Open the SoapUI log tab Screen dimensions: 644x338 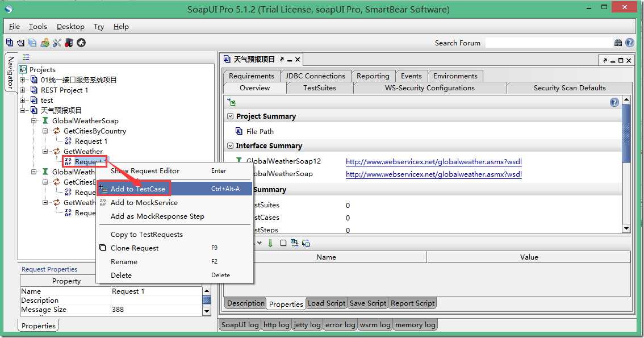coord(240,325)
